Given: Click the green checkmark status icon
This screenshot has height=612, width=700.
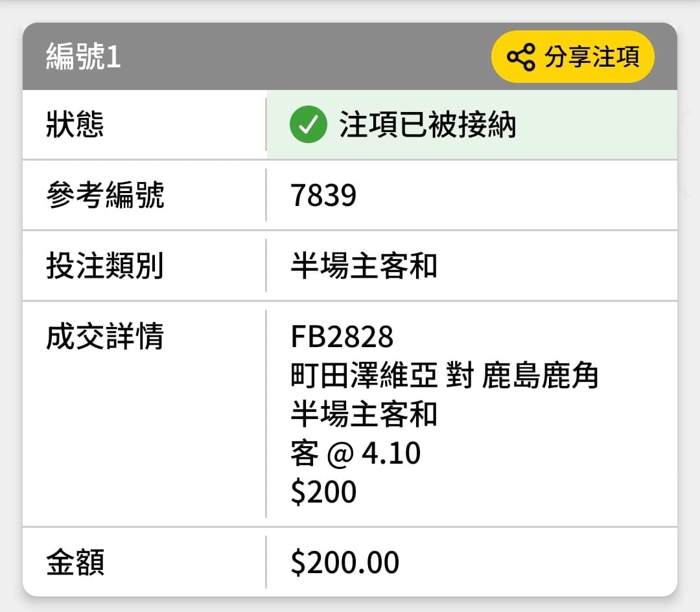Looking at the screenshot, I should 308,124.
